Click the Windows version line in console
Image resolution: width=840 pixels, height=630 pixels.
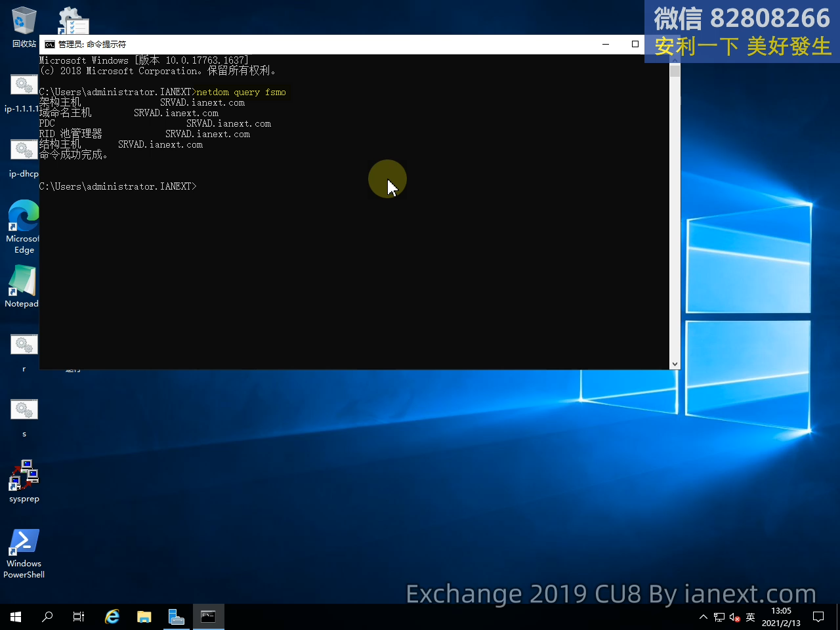tap(144, 60)
